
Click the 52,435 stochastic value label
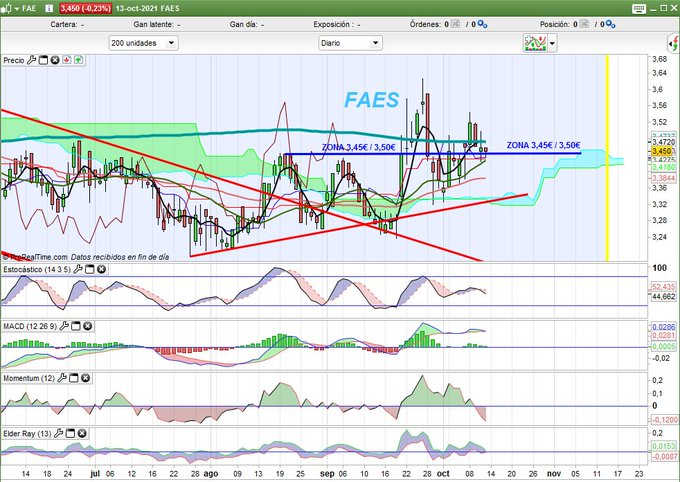point(664,287)
